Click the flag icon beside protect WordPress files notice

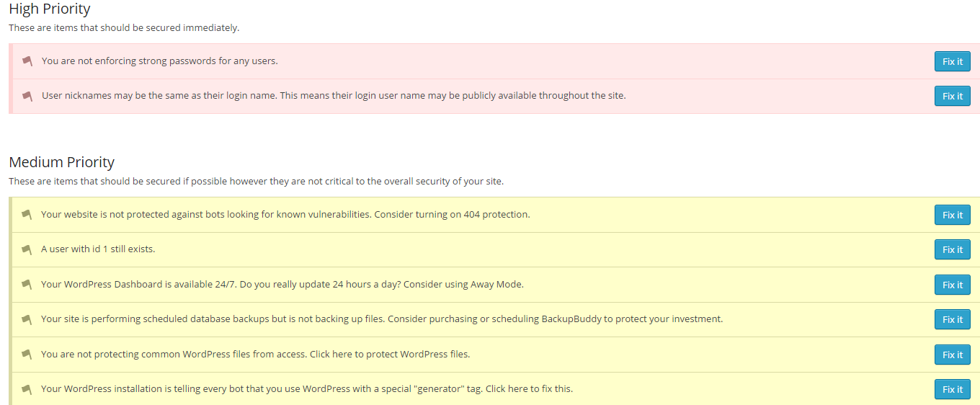click(27, 355)
